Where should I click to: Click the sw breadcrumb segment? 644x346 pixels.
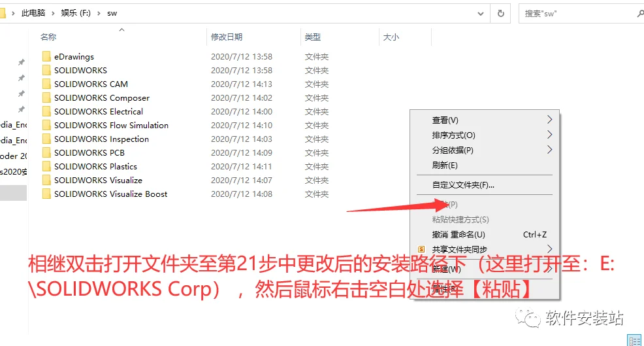(x=112, y=13)
